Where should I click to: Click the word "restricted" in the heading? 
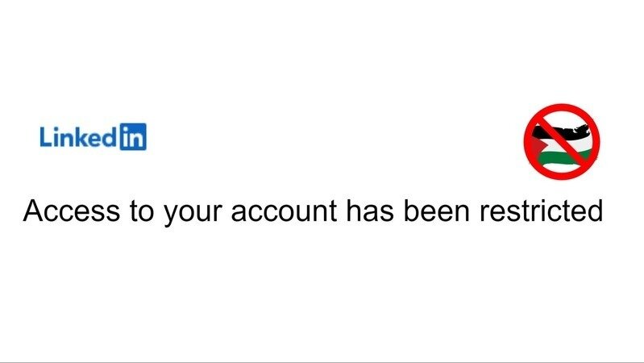click(541, 211)
